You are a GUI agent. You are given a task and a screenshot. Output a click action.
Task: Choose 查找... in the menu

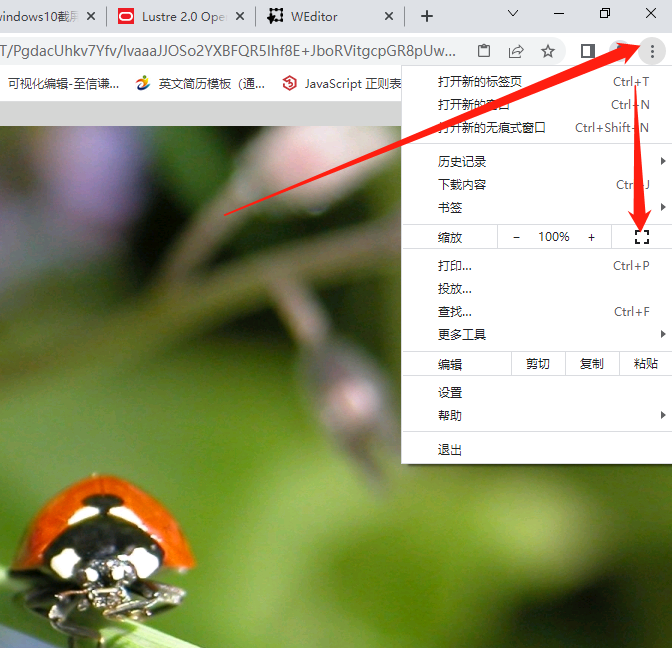(x=537, y=312)
